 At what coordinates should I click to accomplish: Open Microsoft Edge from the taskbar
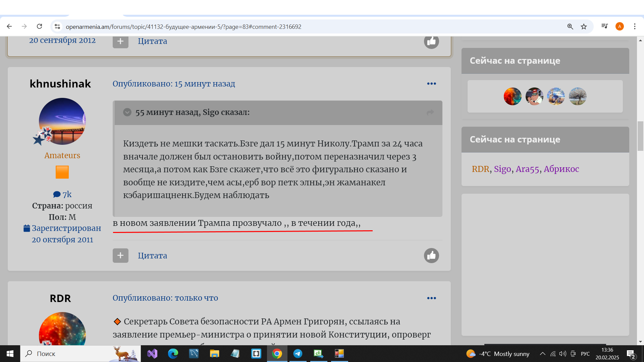[173, 354]
